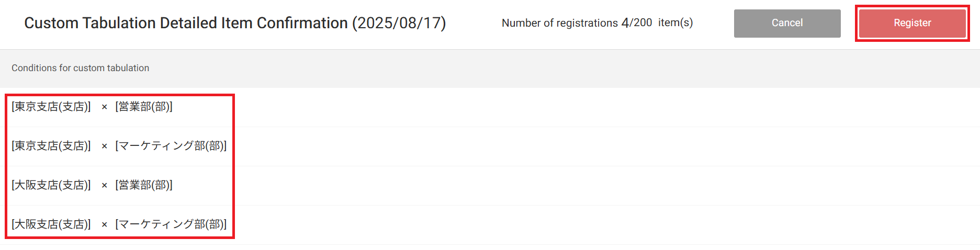Click the × between 東京支店 and マーケティング部
Viewport: 980px width, 250px height.
click(x=104, y=146)
